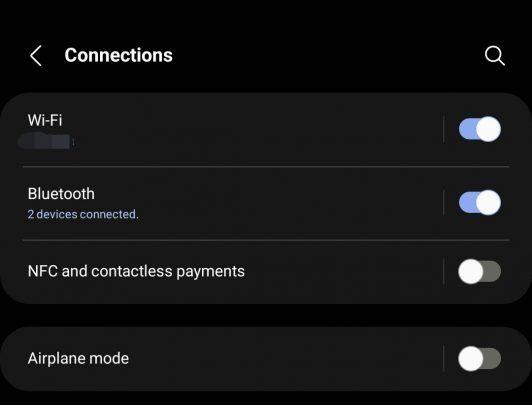Click the gray track of NFC switch
This screenshot has height=405, width=532.
click(492, 271)
